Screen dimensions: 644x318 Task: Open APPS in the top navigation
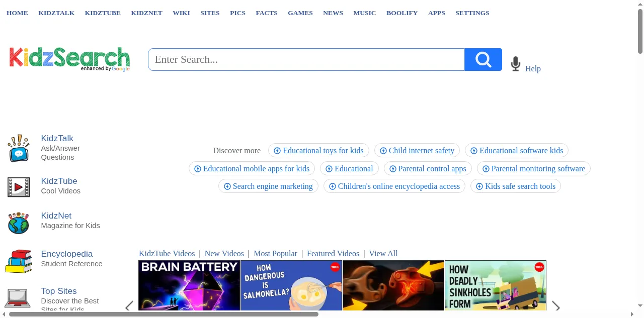(x=437, y=13)
